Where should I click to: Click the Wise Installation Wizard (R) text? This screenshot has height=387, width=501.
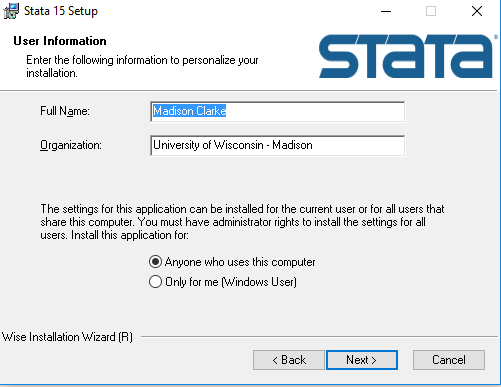click(x=67, y=337)
